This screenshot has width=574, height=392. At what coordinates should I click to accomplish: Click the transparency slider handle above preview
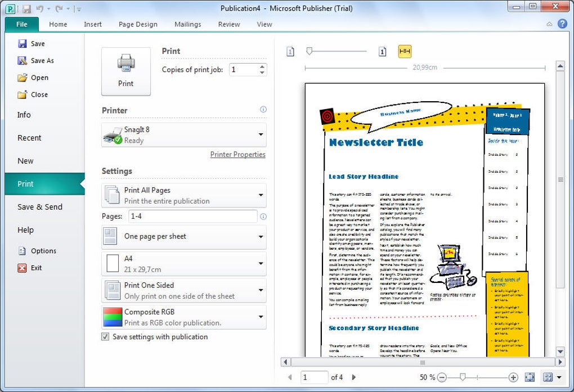point(310,51)
